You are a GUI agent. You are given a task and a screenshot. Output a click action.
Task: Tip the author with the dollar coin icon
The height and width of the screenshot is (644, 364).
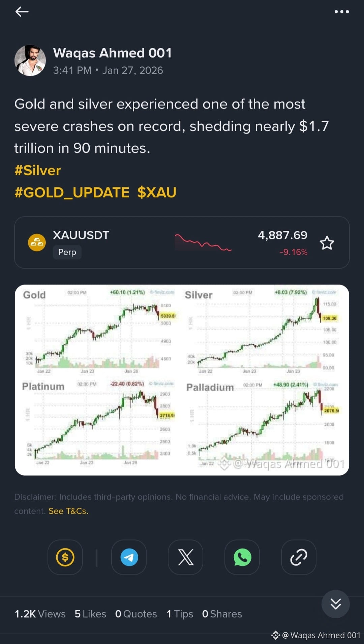pyautogui.click(x=65, y=557)
